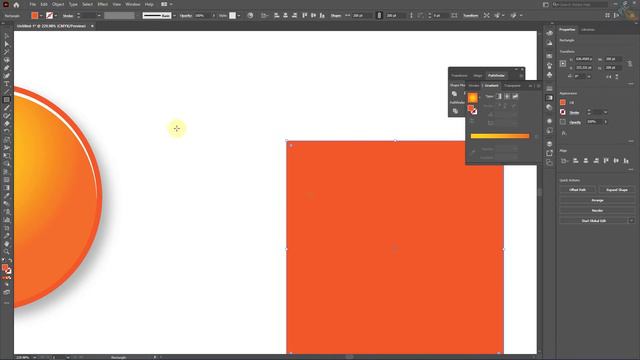Select the Pen tool
The width and height of the screenshot is (640, 360).
point(7,68)
